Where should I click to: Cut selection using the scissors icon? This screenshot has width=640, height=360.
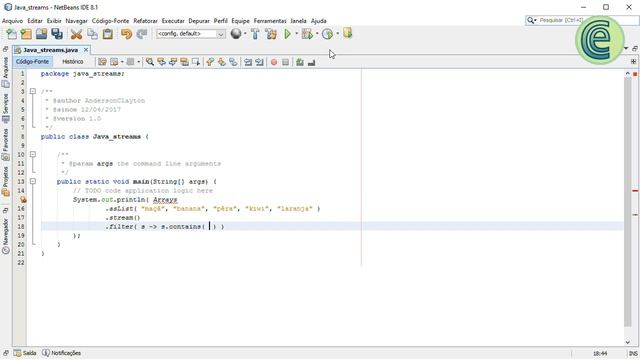(x=76, y=34)
